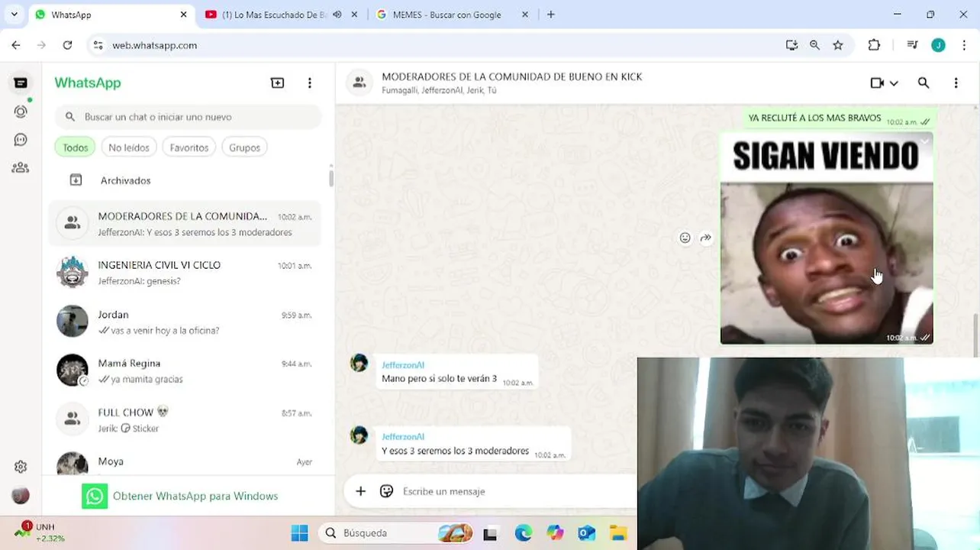The image size is (980, 550).
Task: Open the MODERADORES DE LA COMUNIDA chat
Action: [185, 223]
